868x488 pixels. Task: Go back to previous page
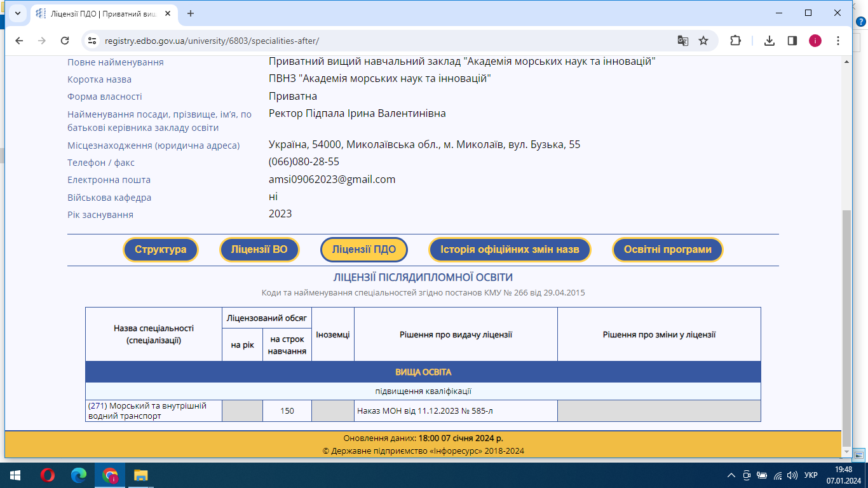point(19,41)
